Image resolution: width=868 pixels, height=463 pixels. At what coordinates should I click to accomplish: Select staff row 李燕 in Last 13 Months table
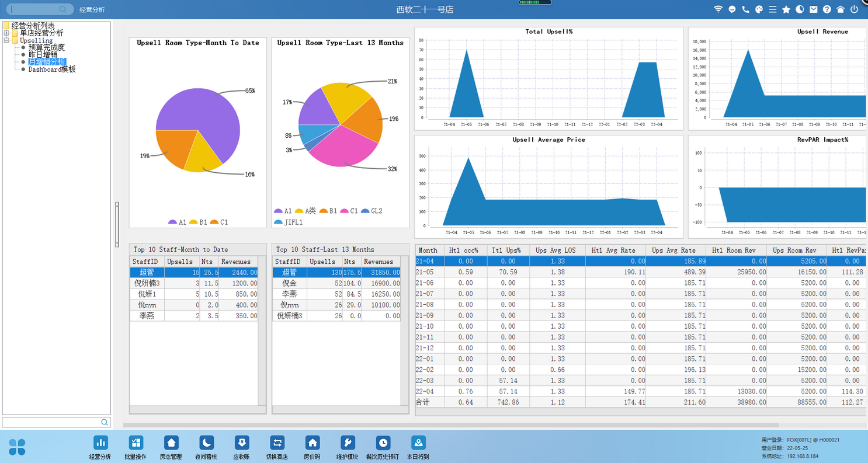click(336, 294)
